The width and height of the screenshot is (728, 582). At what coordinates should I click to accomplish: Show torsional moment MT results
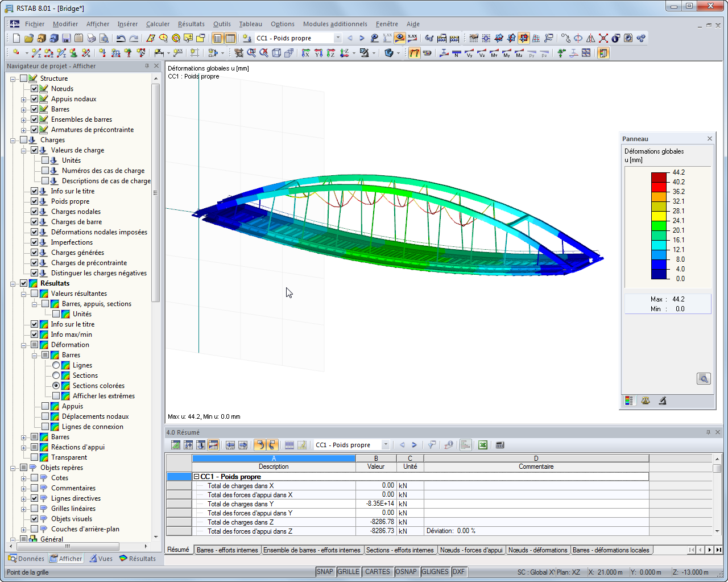(x=494, y=53)
